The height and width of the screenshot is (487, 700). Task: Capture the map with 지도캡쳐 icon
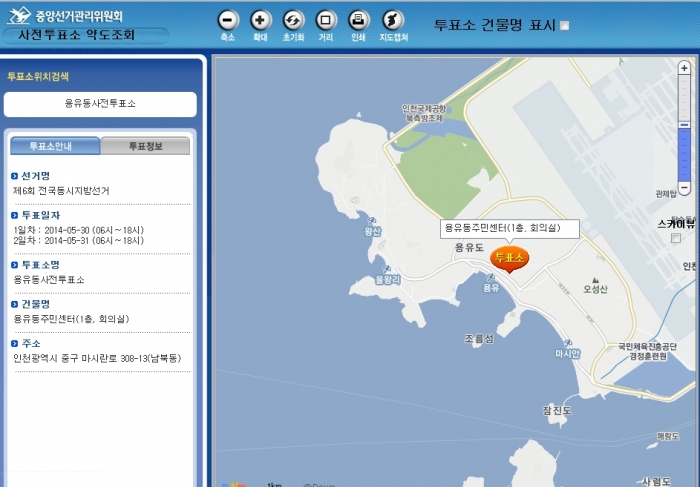click(x=393, y=20)
